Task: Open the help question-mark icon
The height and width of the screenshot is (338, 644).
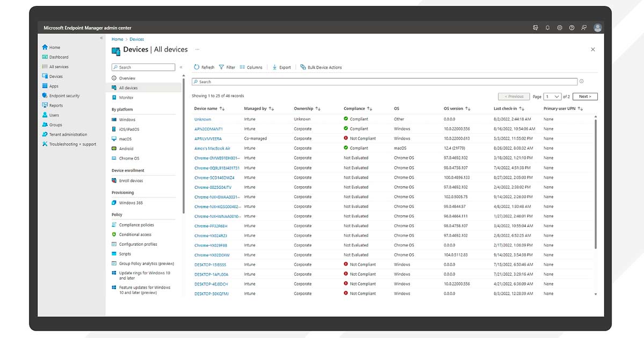Action: pos(572,27)
